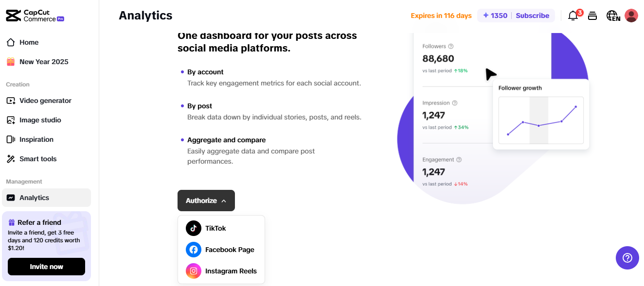This screenshot has width=644, height=286.
Task: Open Video generator in the sidebar
Action: [x=46, y=101]
